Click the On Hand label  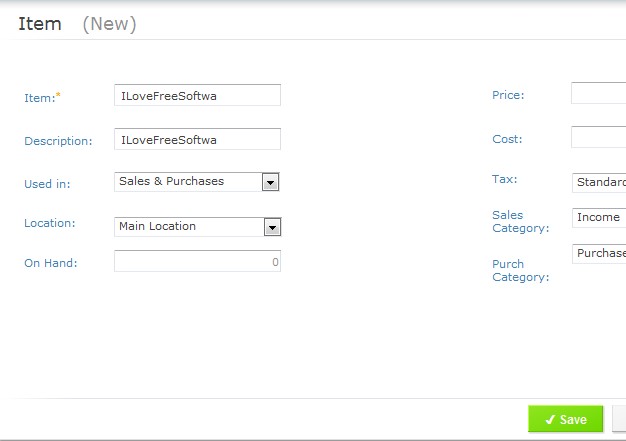point(51,263)
